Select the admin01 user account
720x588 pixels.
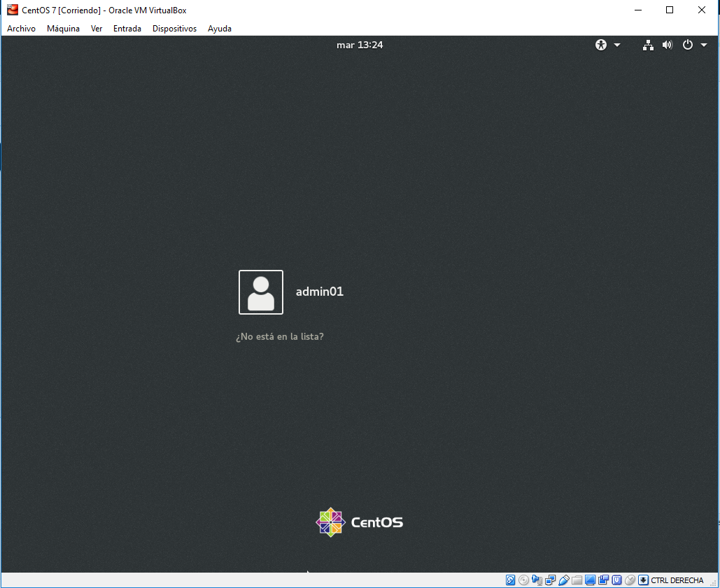pyautogui.click(x=320, y=292)
